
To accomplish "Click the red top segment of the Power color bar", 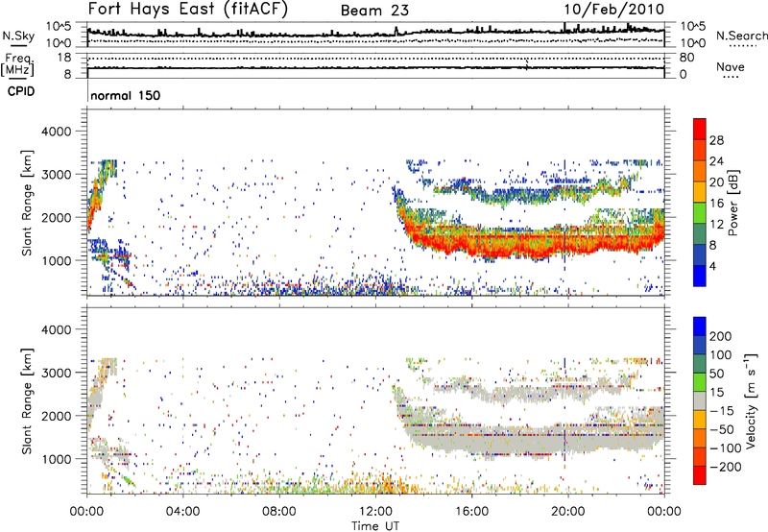I will pos(700,129).
